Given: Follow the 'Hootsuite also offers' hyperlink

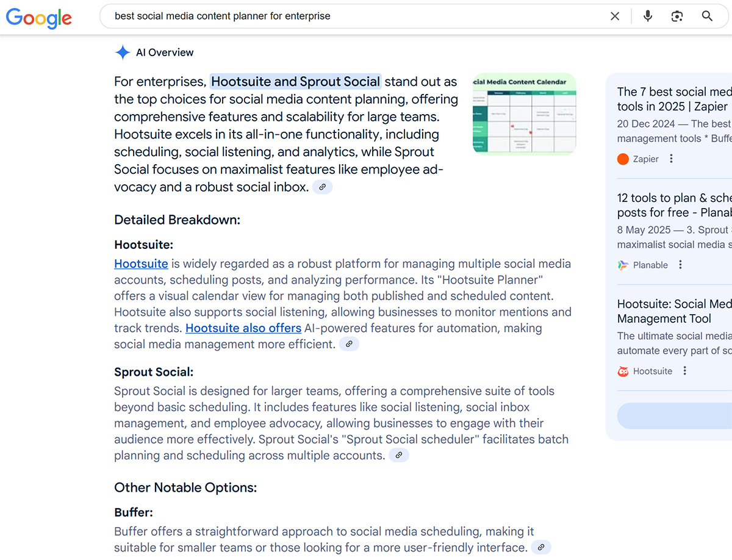Looking at the screenshot, I should click(243, 328).
